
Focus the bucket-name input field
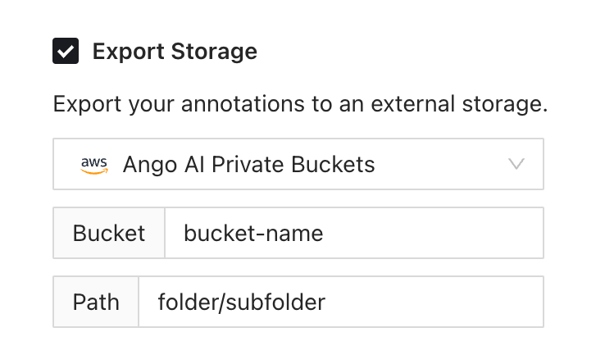[x=354, y=233]
